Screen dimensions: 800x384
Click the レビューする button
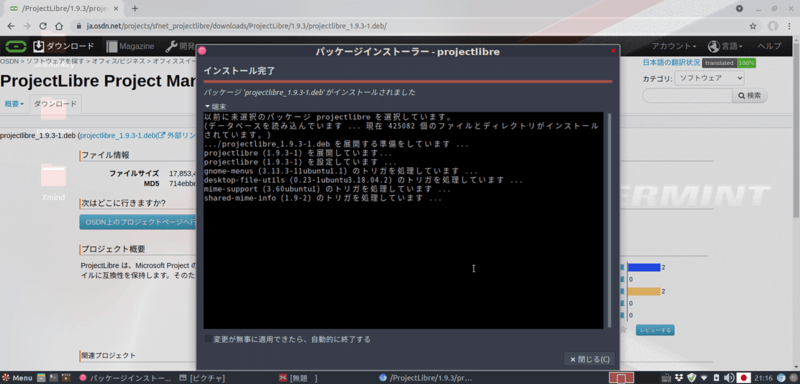(x=655, y=330)
